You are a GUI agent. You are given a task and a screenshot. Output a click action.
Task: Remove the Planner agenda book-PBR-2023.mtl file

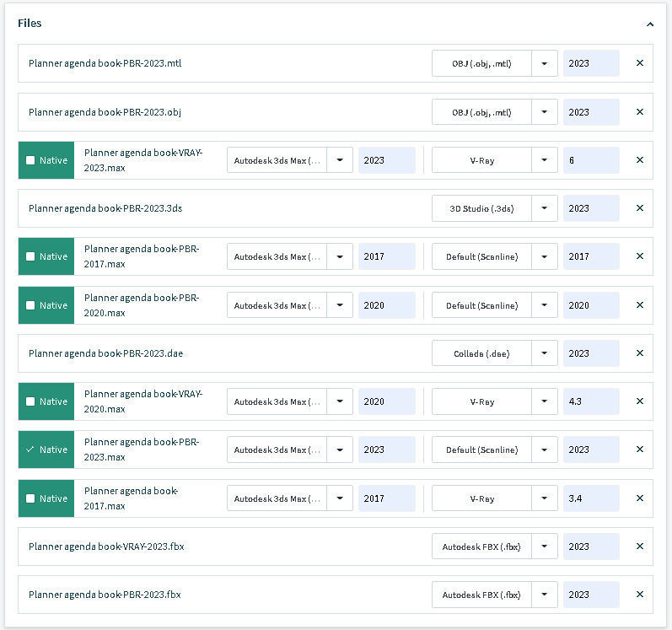click(x=639, y=63)
